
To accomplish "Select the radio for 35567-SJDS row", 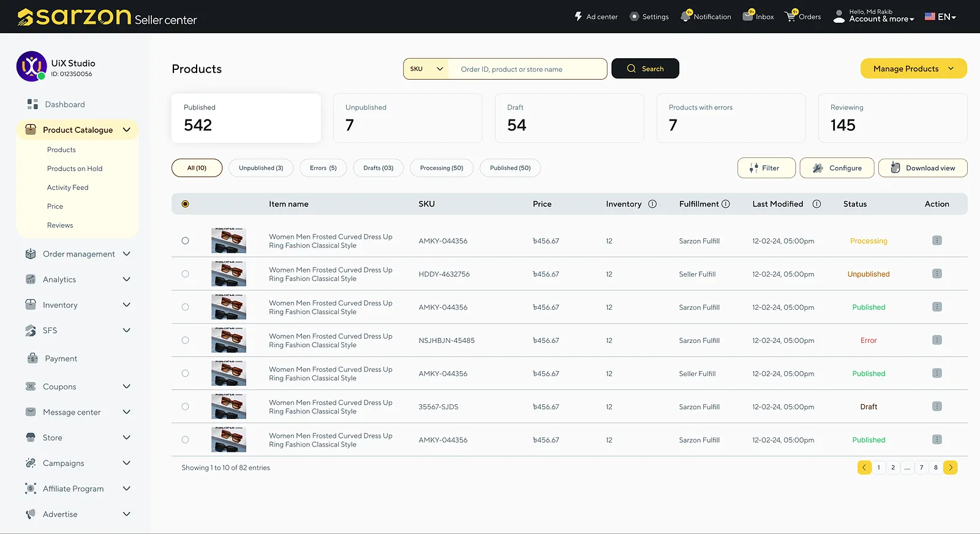I will [185, 406].
